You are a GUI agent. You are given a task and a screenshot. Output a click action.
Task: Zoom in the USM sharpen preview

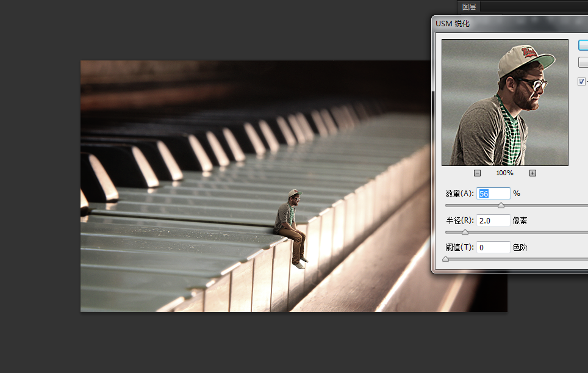[532, 173]
